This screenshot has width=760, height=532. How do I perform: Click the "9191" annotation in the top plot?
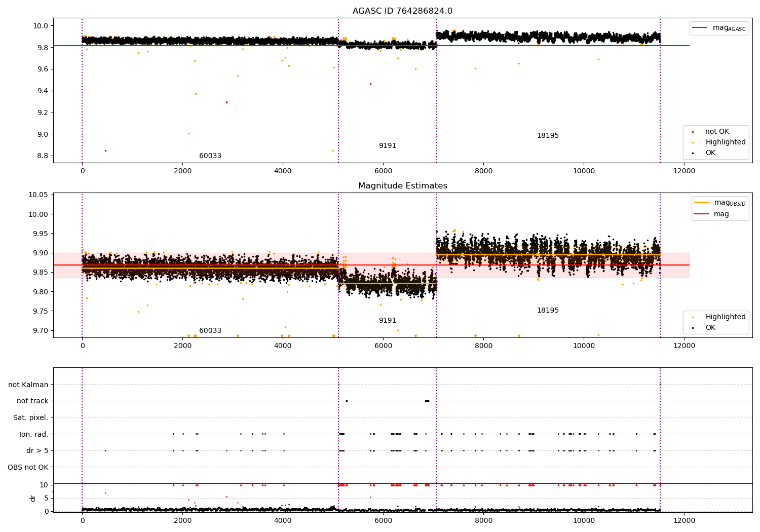388,146
